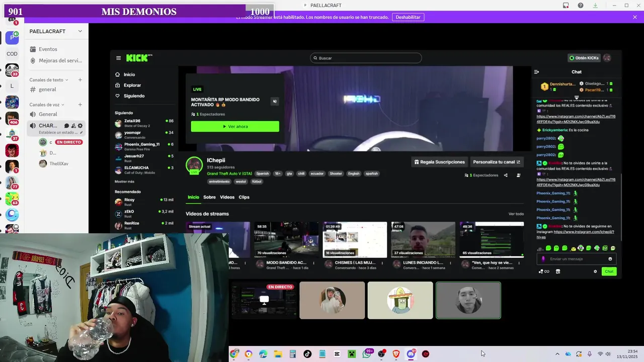
Task: Click Obtén KICKs button
Action: 584,58
